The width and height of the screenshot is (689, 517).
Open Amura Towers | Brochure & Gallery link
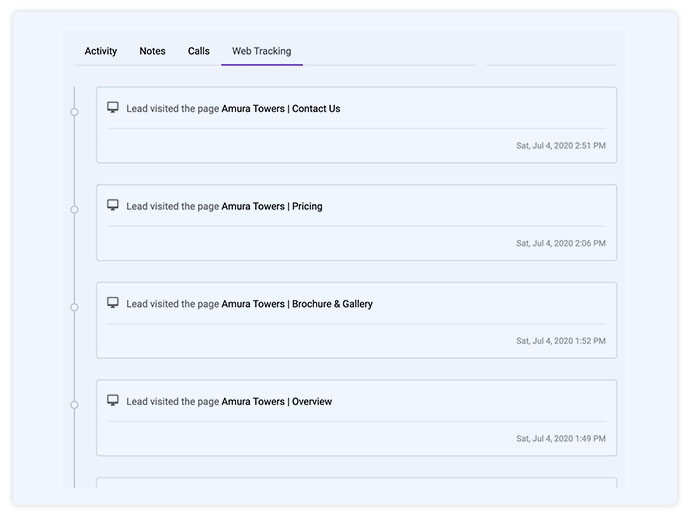[x=296, y=304]
